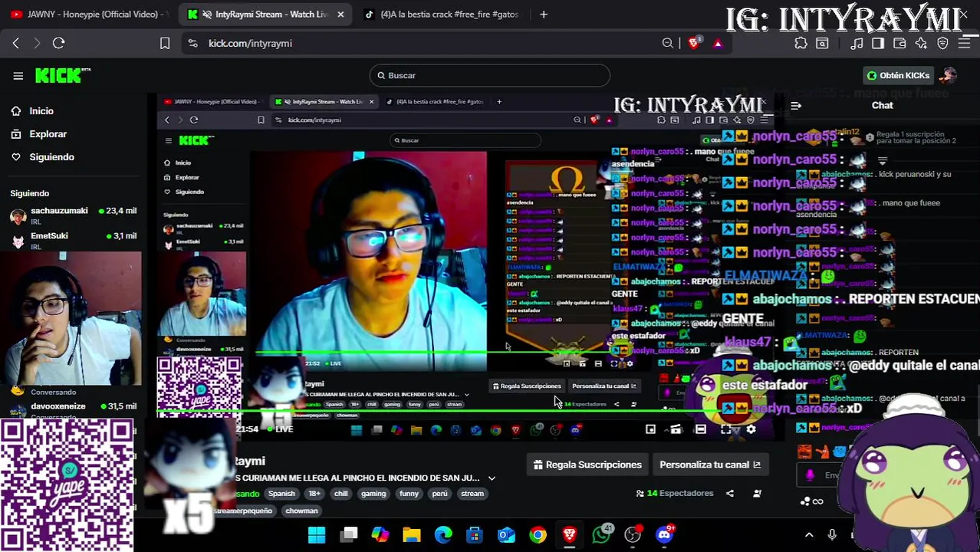The height and width of the screenshot is (552, 980).
Task: Open the page zoom magnifier icon
Action: (x=668, y=44)
